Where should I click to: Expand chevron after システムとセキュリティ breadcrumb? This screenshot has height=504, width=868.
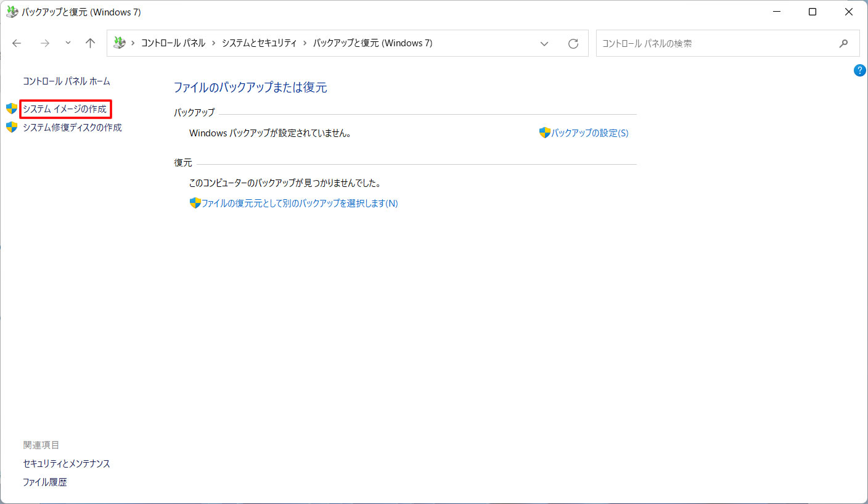click(305, 43)
